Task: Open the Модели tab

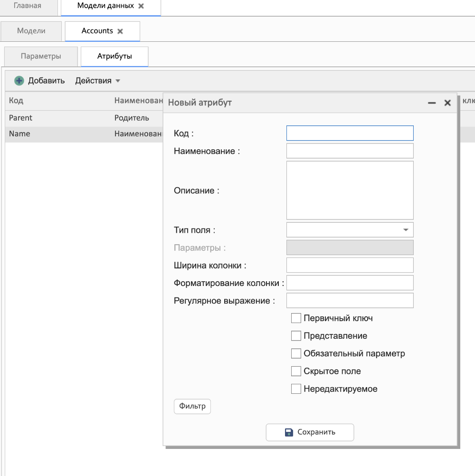Action: (31, 31)
